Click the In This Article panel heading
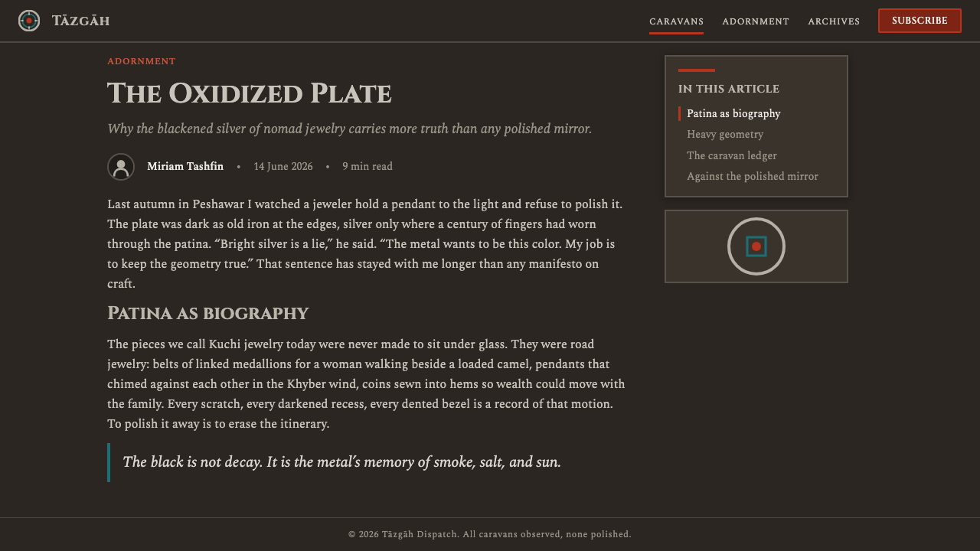Screen dimensions: 980x551 (x=729, y=89)
